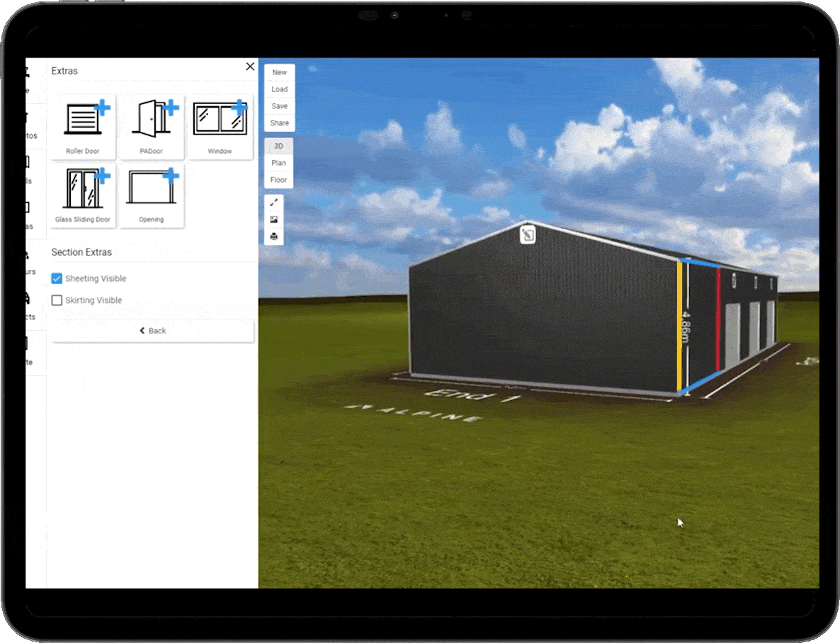The image size is (840, 643).
Task: Click New in the file menu
Action: [280, 72]
